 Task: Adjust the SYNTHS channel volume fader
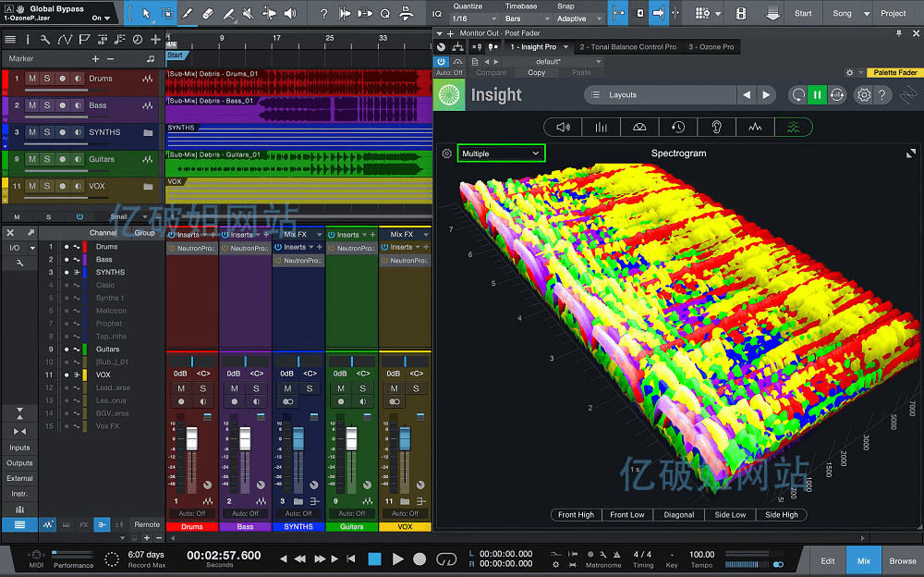point(298,439)
